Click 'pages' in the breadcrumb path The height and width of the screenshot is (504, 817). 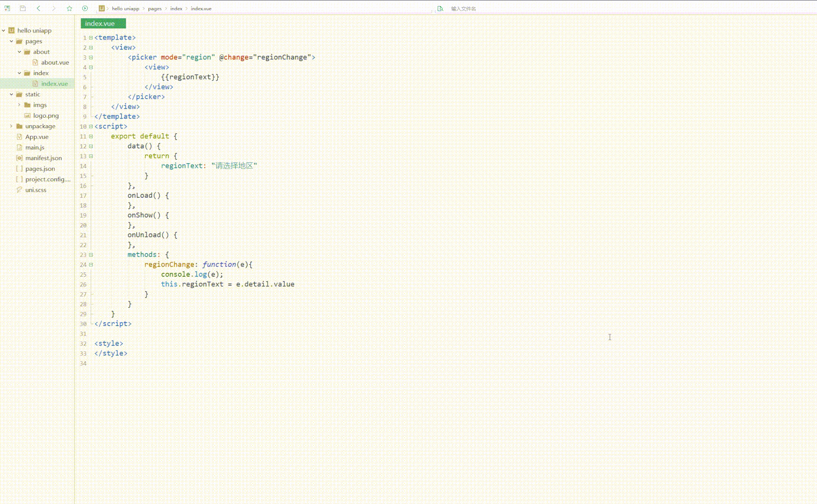point(155,8)
